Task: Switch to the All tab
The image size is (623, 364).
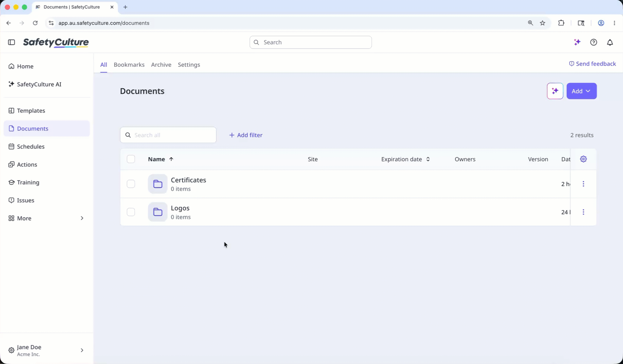Action: (103, 64)
